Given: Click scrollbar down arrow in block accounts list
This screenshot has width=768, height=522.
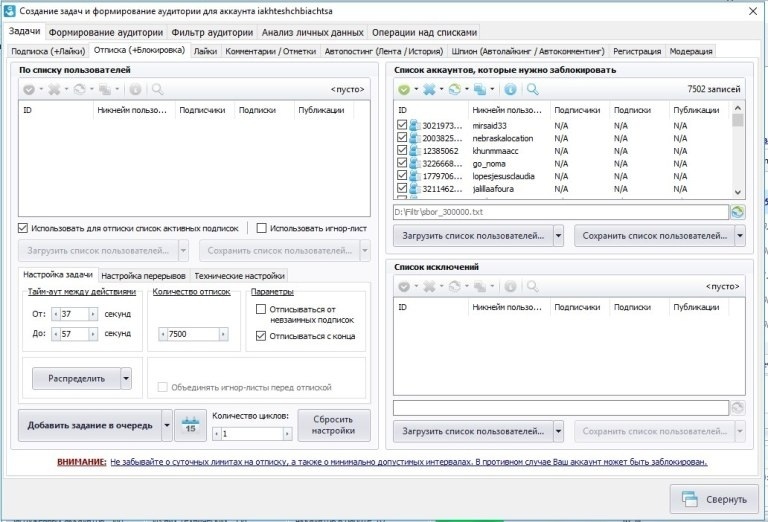Looking at the screenshot, I should pos(738,192).
